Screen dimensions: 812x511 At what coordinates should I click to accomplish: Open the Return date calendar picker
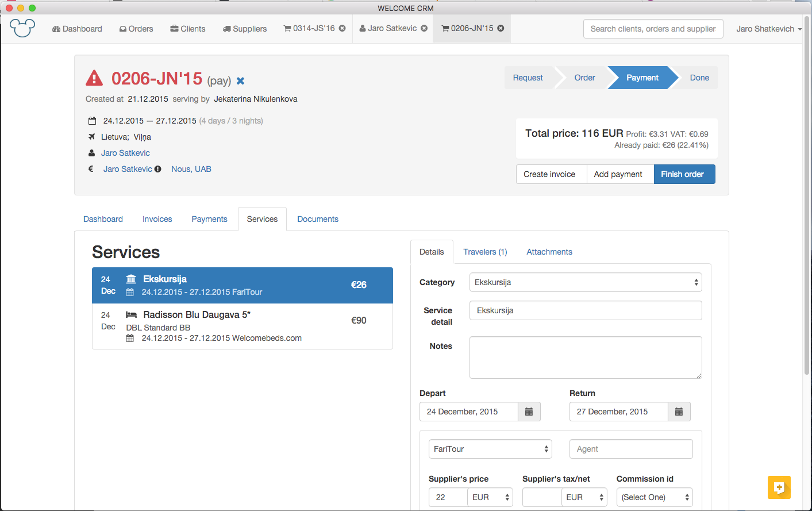click(679, 412)
